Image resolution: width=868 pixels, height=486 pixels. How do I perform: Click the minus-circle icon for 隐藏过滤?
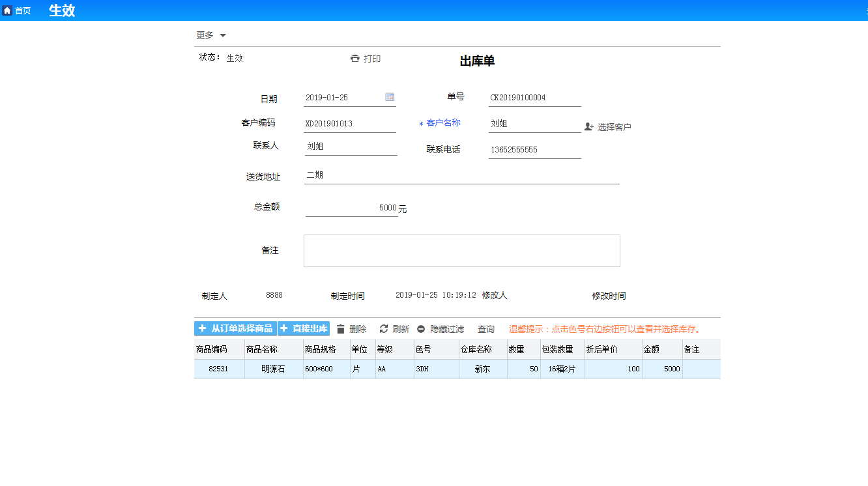[x=421, y=330]
